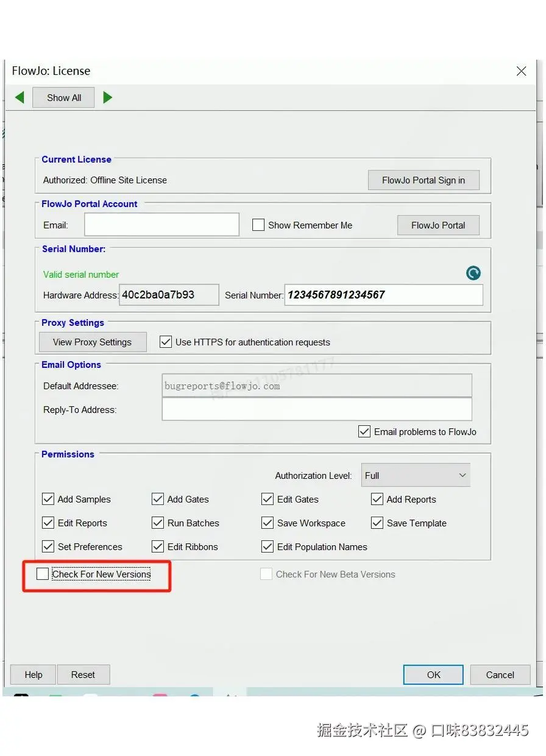Click the serial number refresh icon

pos(473,274)
